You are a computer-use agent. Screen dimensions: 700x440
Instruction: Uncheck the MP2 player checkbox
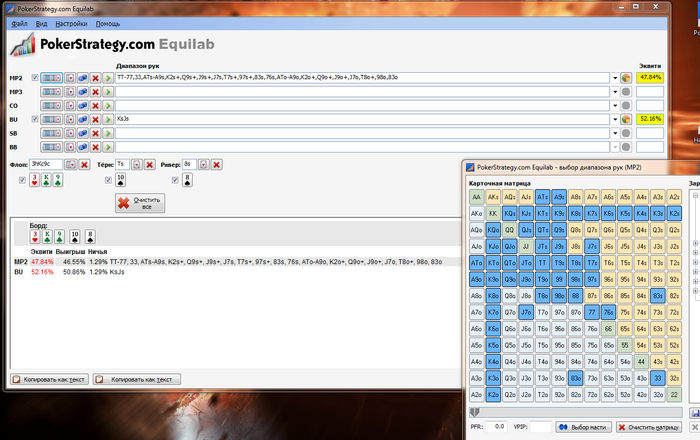coord(35,78)
